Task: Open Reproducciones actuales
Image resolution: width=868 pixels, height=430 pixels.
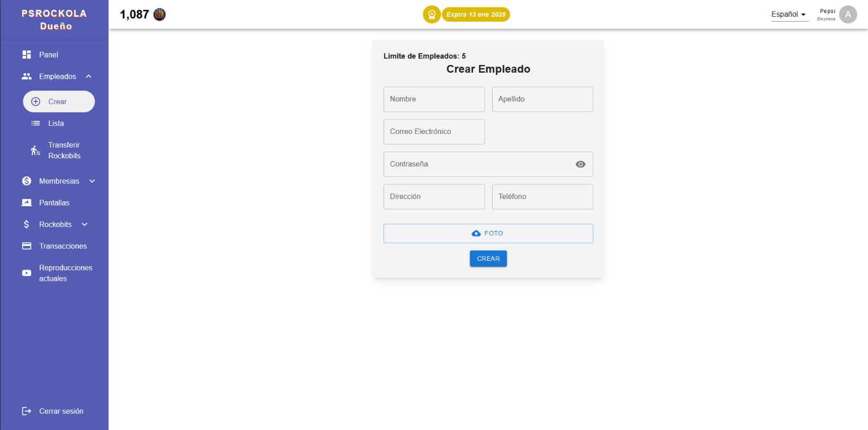Action: point(66,273)
